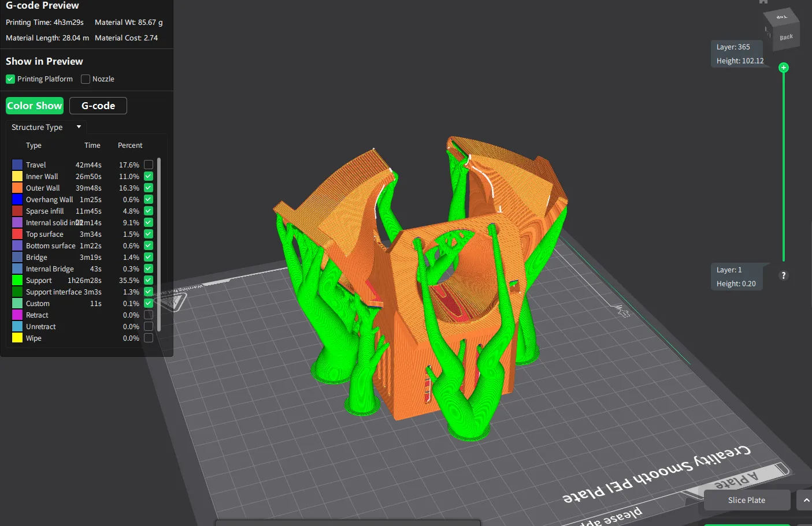Hide Bottom surface with its checkbox
Image resolution: width=812 pixels, height=526 pixels.
(149, 245)
